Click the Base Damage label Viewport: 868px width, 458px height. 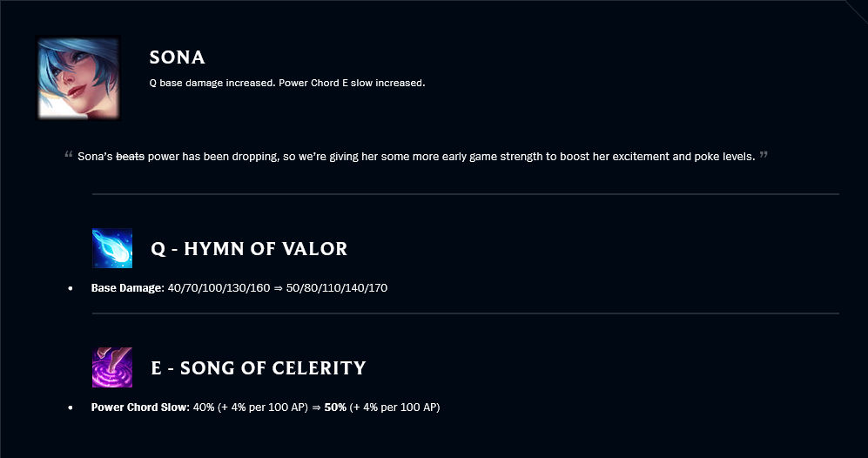(x=128, y=288)
